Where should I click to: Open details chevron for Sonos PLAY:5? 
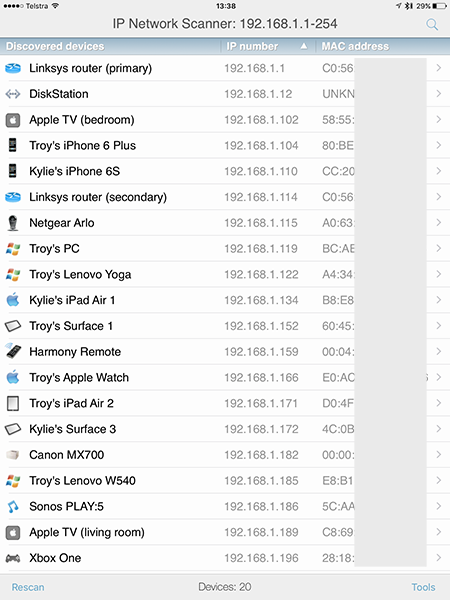point(439,506)
